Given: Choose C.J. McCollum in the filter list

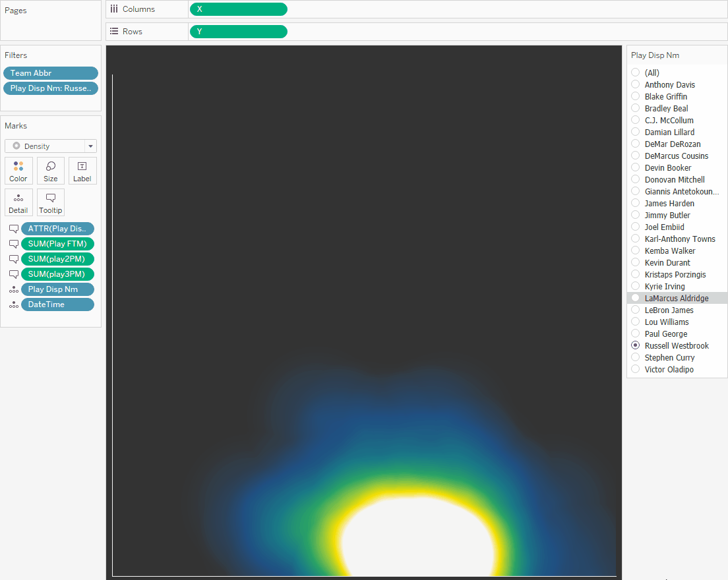Looking at the screenshot, I should point(669,120).
